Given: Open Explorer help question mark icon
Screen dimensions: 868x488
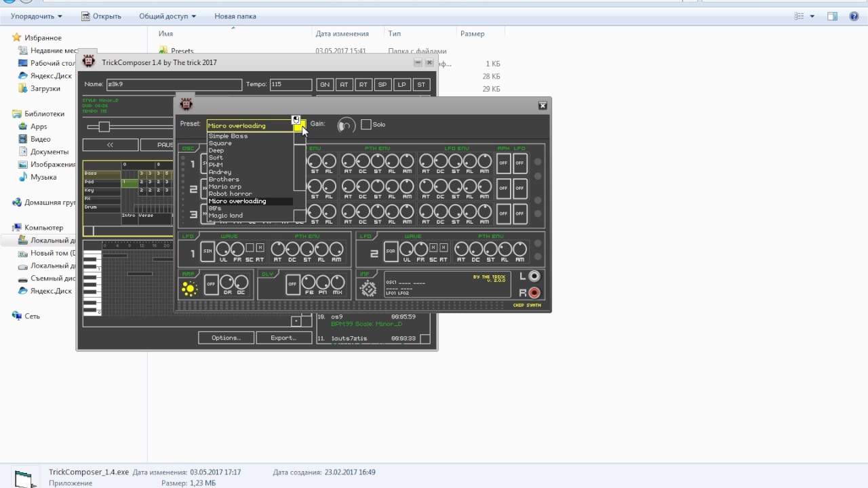Looking at the screenshot, I should [854, 16].
